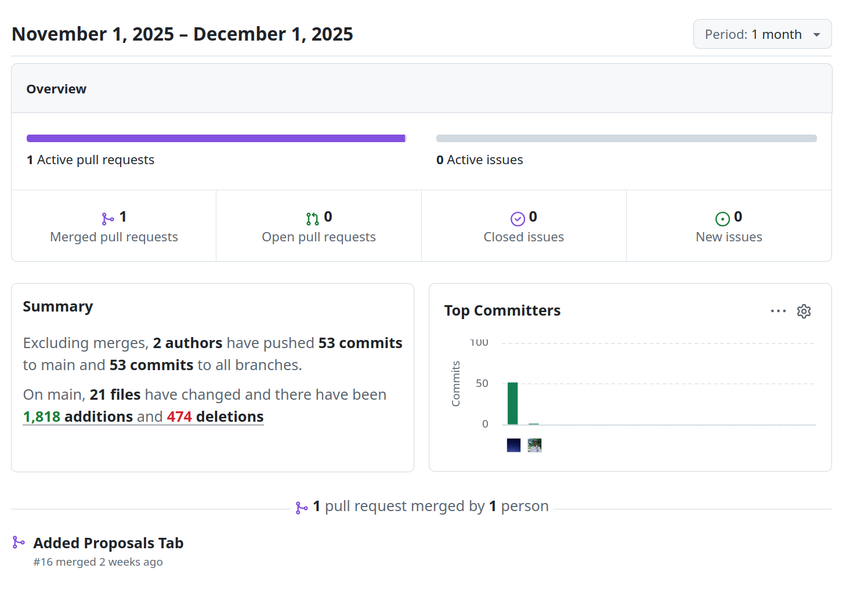This screenshot has height=608, width=868.
Task: Click the merged pull requests icon
Action: click(x=108, y=219)
